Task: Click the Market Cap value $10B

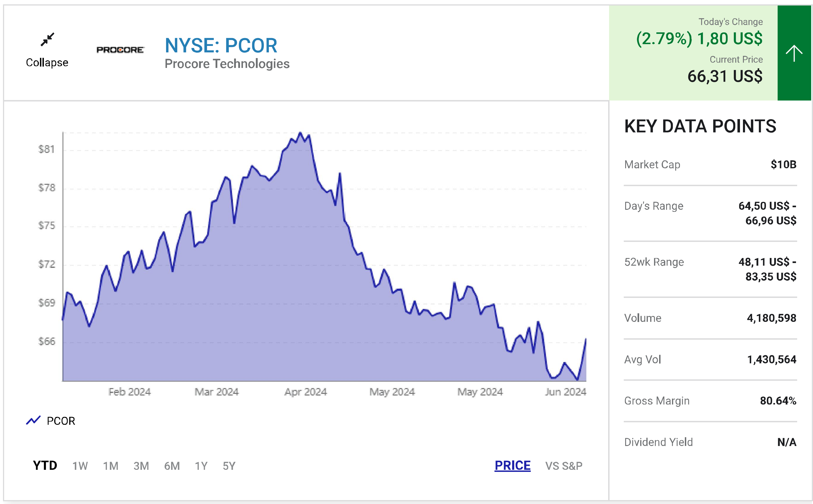Action: (x=783, y=164)
